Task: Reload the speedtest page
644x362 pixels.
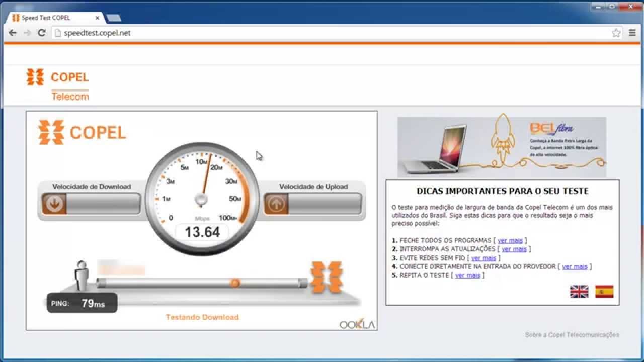Action: point(42,33)
